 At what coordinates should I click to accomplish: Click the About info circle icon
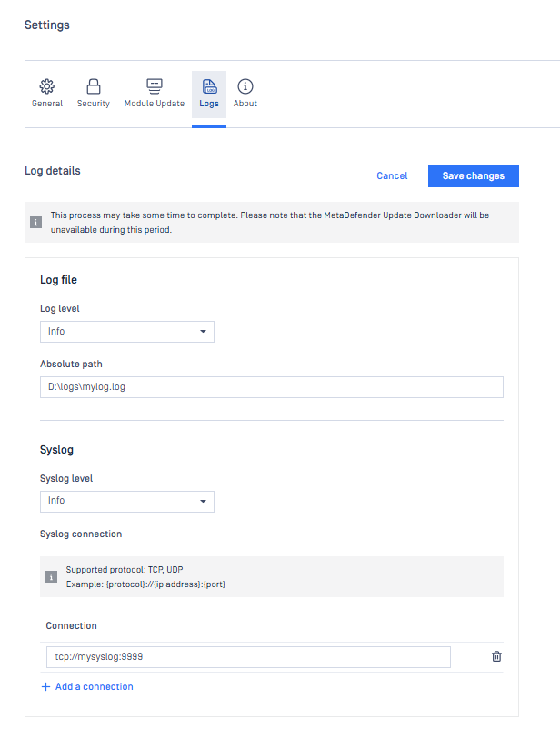[x=245, y=86]
